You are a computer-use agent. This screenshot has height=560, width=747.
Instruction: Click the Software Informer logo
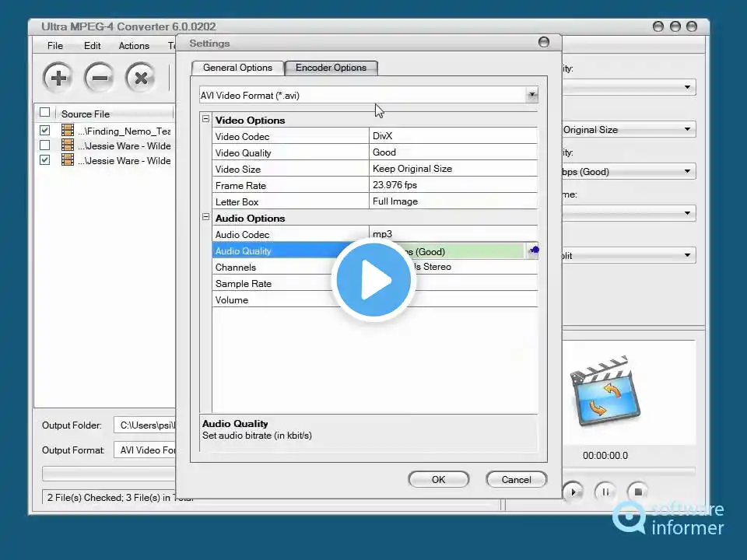pos(668,519)
